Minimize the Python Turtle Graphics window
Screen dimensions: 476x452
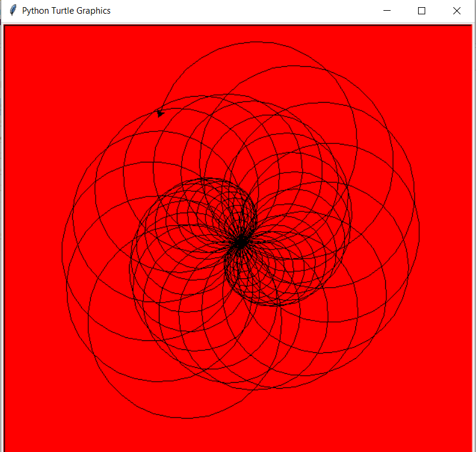[x=387, y=11]
